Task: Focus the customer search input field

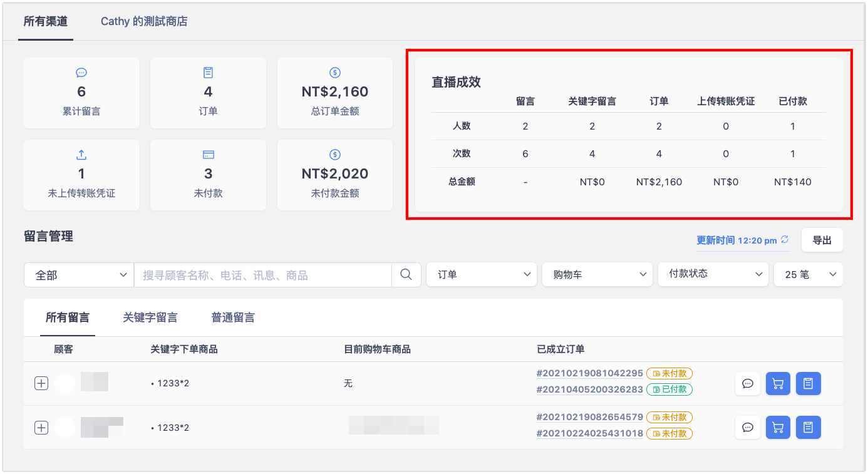Action: tap(263, 275)
